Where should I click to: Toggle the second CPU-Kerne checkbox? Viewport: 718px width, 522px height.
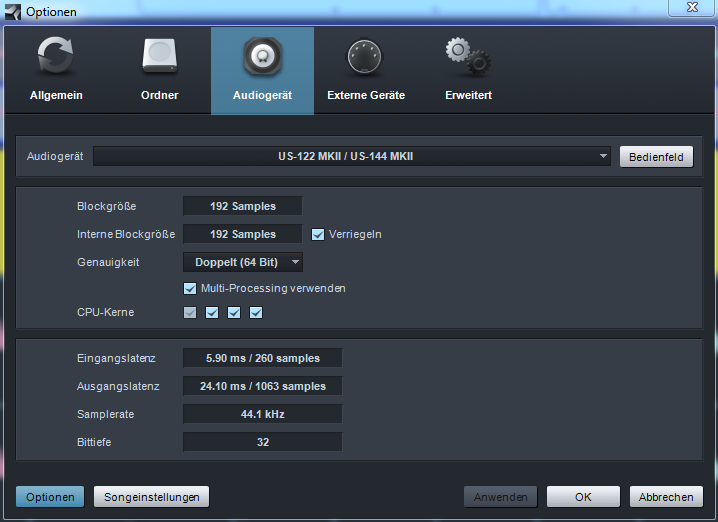(212, 313)
